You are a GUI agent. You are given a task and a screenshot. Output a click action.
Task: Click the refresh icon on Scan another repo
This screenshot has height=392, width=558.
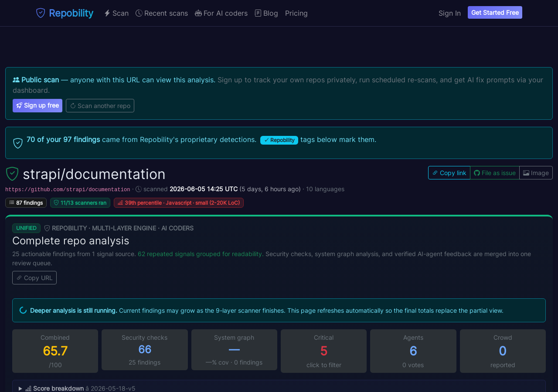73,106
